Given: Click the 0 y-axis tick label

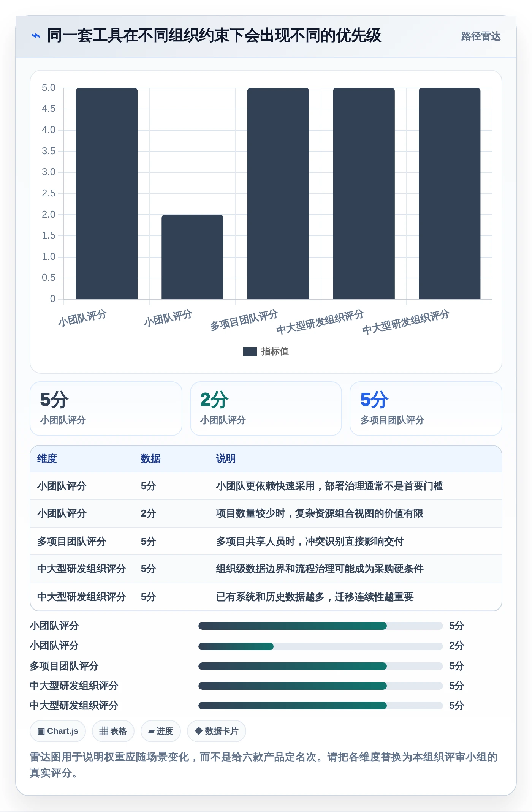Looking at the screenshot, I should tap(53, 299).
